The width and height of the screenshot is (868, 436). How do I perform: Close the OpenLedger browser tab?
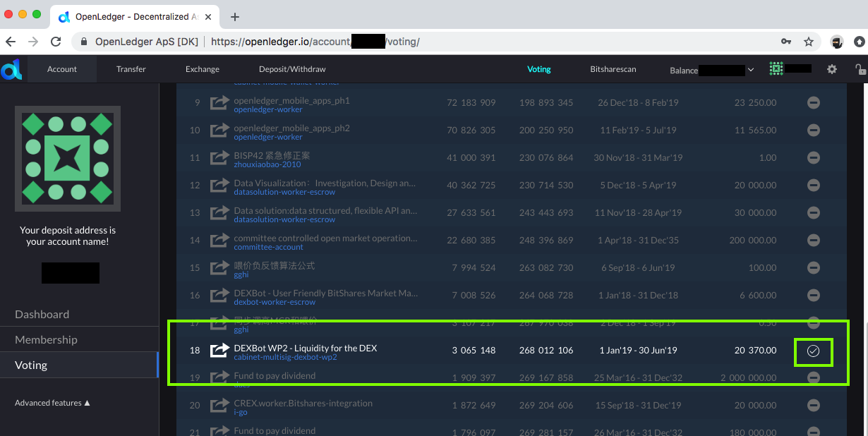209,17
